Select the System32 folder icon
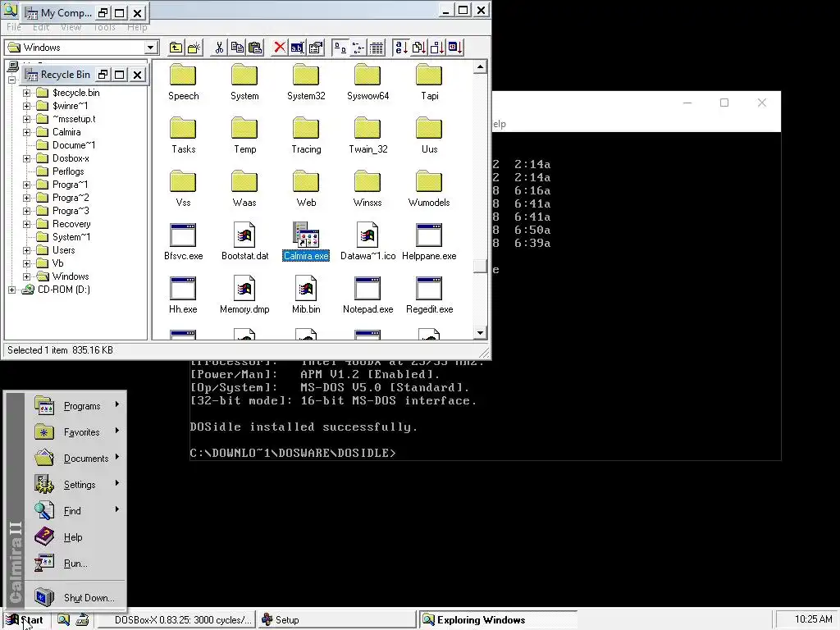 pyautogui.click(x=306, y=83)
